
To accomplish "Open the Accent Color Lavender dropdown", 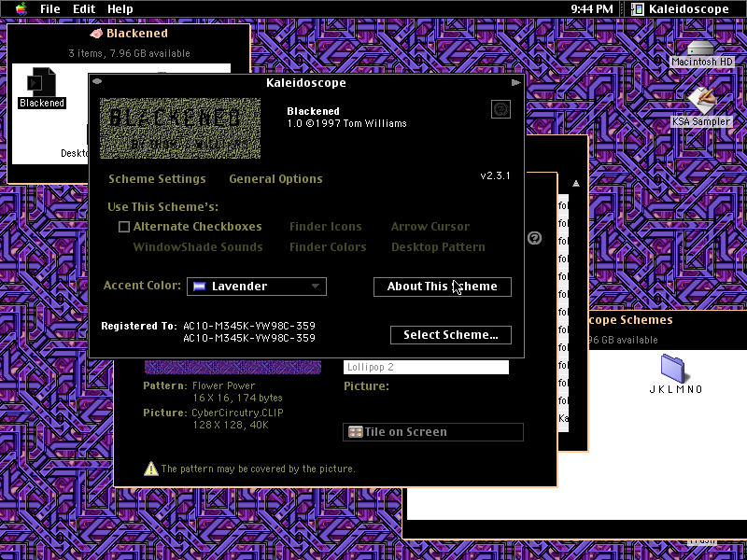I will (257, 287).
